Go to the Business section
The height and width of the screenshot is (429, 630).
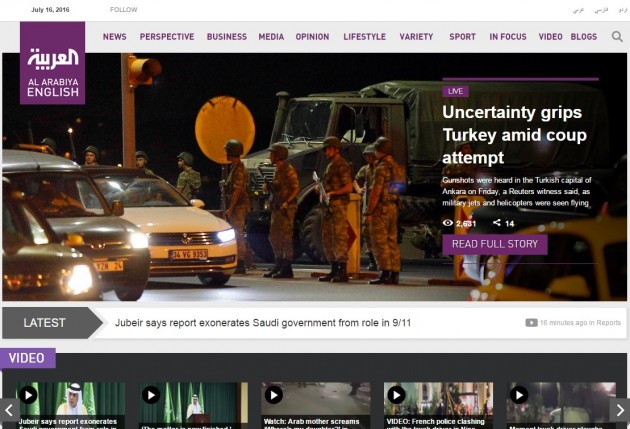point(226,37)
